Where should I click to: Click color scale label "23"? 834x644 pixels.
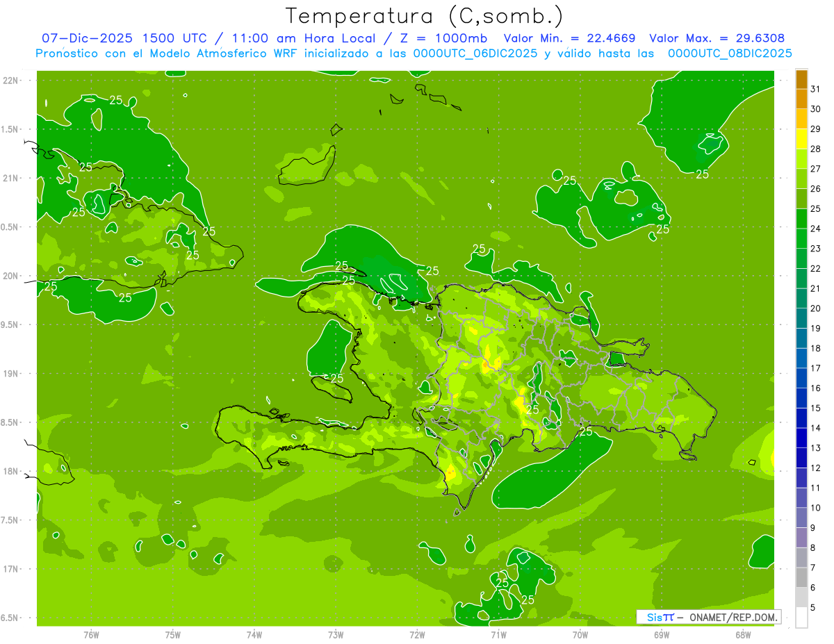[815, 249]
